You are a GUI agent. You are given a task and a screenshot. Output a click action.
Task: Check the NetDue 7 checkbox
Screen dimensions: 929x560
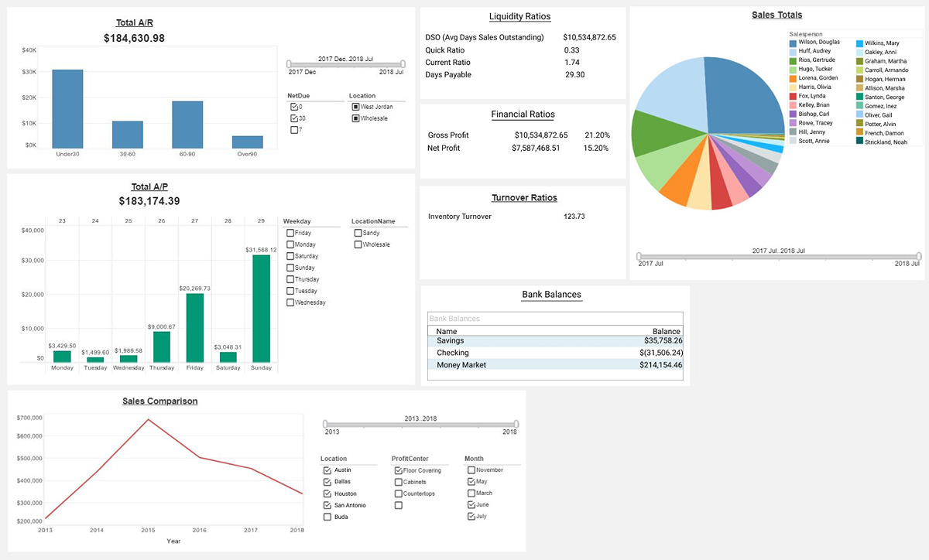pos(293,130)
